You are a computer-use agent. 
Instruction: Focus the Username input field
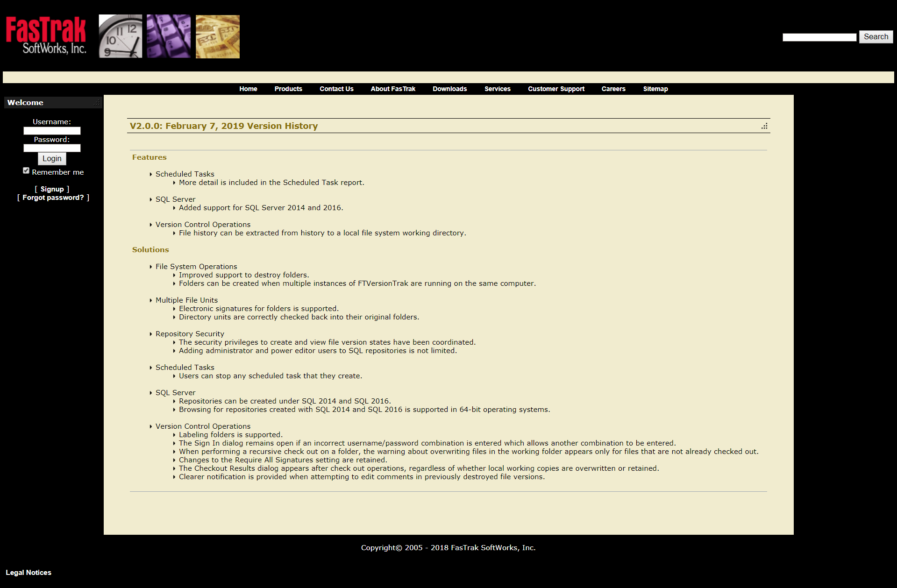click(52, 131)
